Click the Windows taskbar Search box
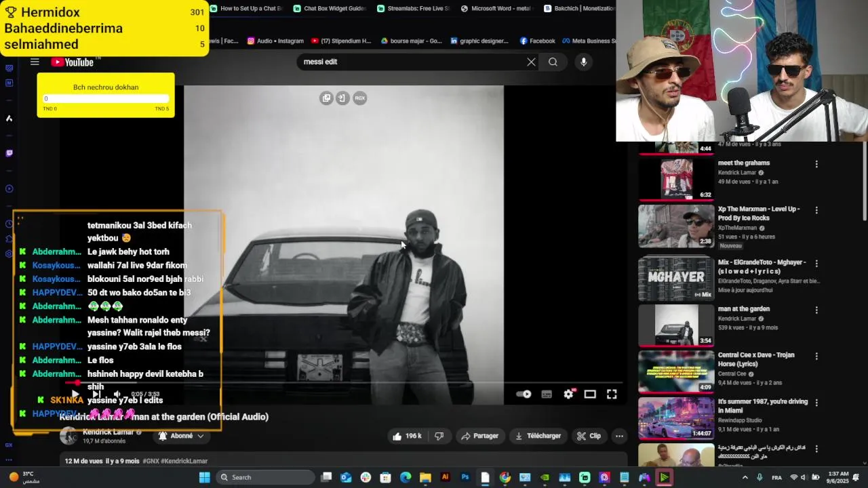Image resolution: width=868 pixels, height=488 pixels. (x=266, y=477)
